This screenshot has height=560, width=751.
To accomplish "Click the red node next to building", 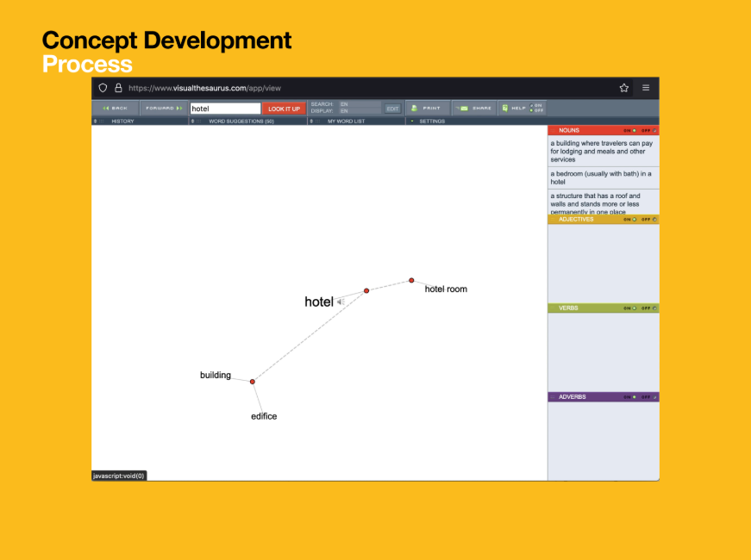I will (x=253, y=381).
